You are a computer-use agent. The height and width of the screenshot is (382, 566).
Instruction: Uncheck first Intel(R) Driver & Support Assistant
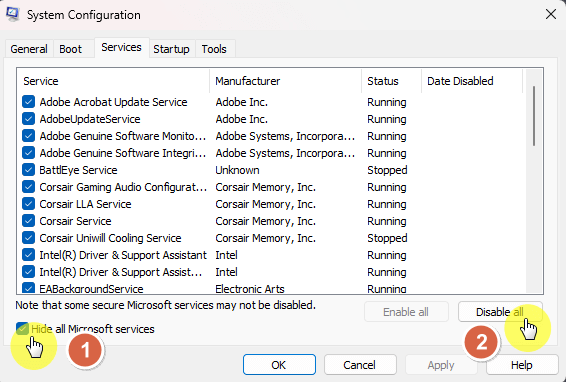tap(29, 255)
